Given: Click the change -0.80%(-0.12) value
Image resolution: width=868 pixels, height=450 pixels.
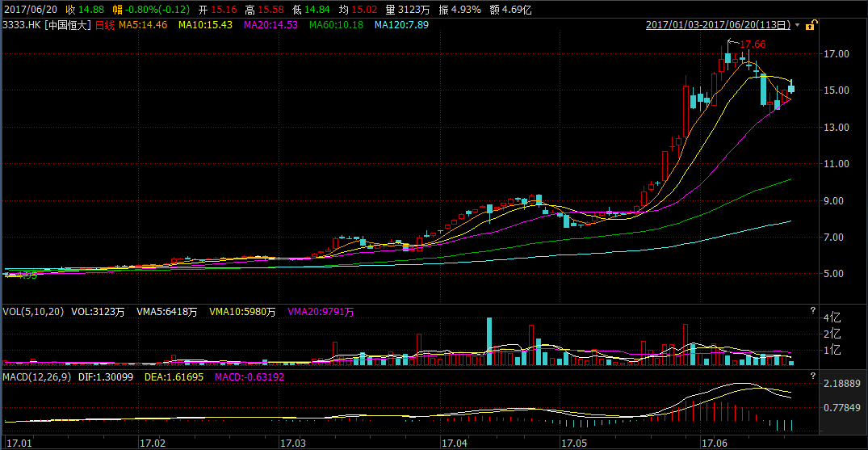Looking at the screenshot, I should tap(157, 10).
